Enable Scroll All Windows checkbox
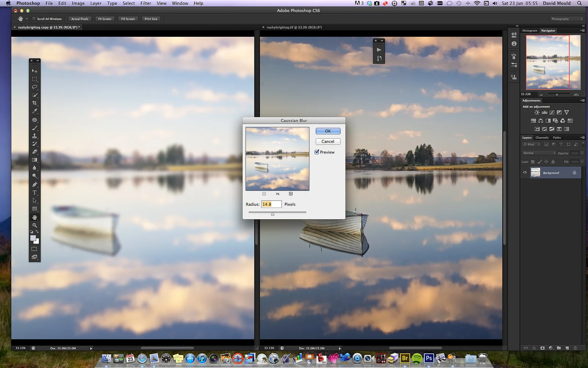 coord(34,19)
